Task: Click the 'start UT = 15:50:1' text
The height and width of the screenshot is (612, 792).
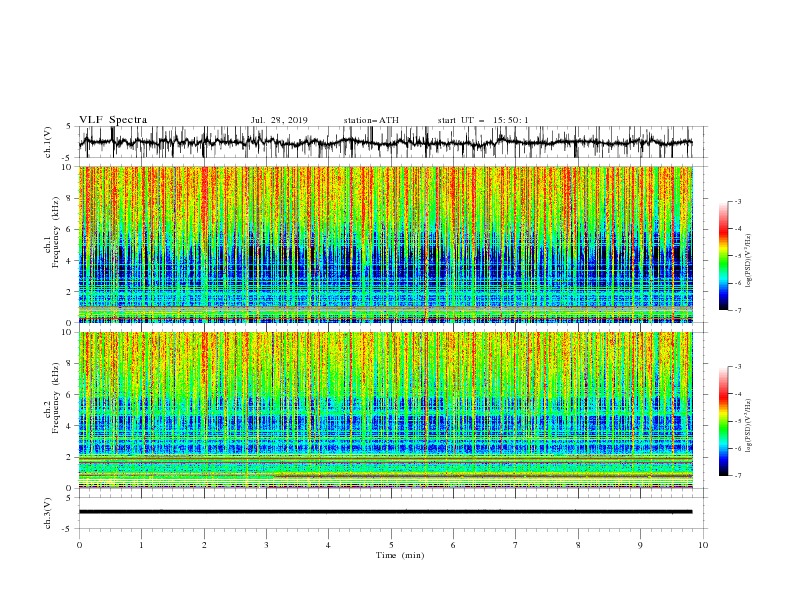Action: [x=483, y=120]
